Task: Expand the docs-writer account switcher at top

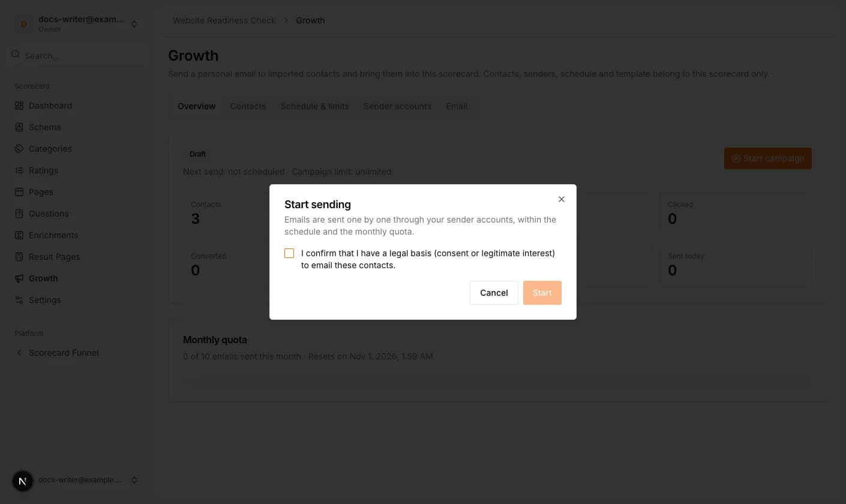Action: coord(78,24)
